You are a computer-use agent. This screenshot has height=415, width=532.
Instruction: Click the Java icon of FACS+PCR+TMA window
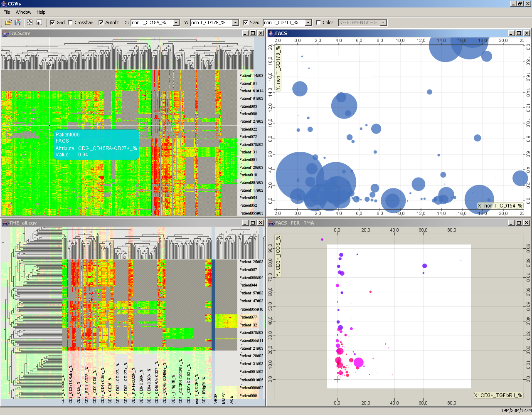[x=271, y=223]
